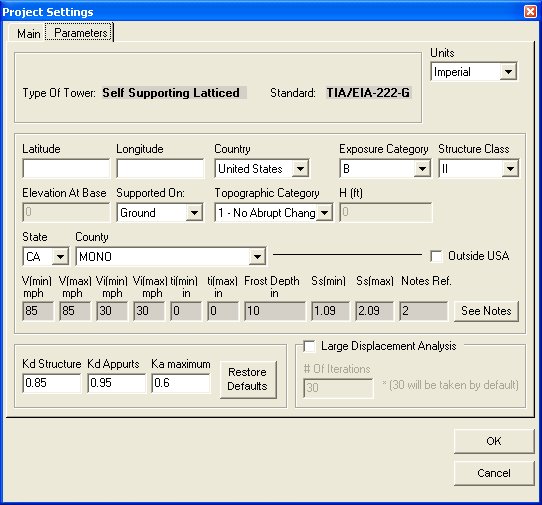Open the Units dropdown showing Imperial

[x=474, y=72]
